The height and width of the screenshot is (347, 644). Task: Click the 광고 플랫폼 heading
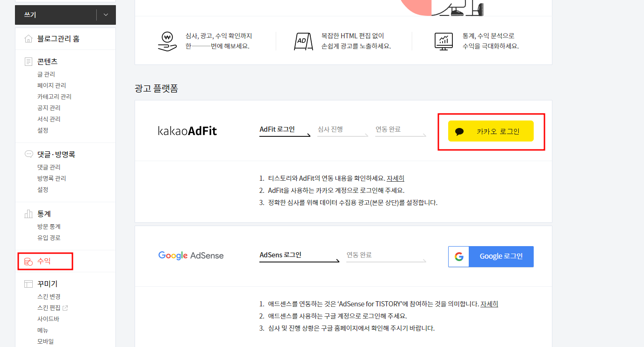[x=156, y=88]
